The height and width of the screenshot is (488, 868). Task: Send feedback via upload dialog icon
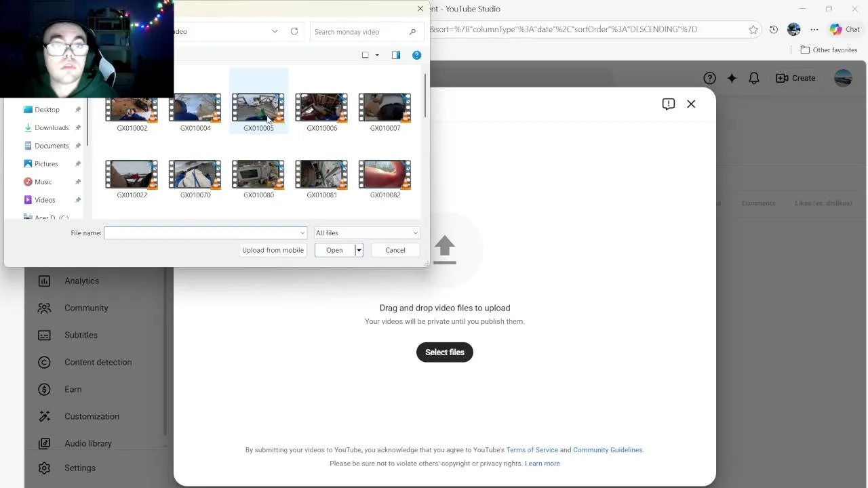[669, 104]
